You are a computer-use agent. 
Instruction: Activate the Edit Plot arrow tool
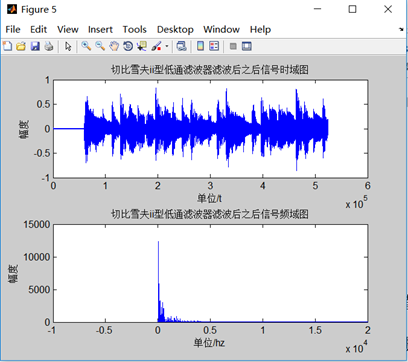68,46
